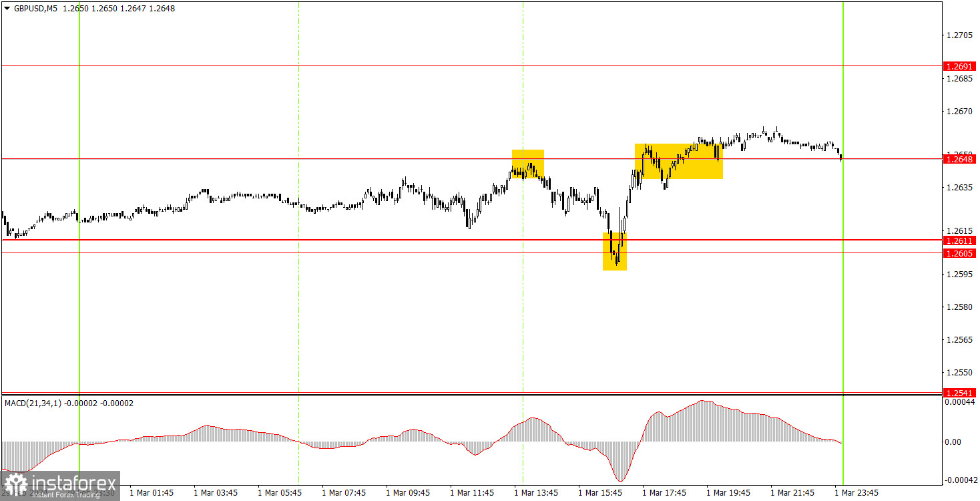Select the red 1.2541 level tag
The image size is (980, 501).
959,392
